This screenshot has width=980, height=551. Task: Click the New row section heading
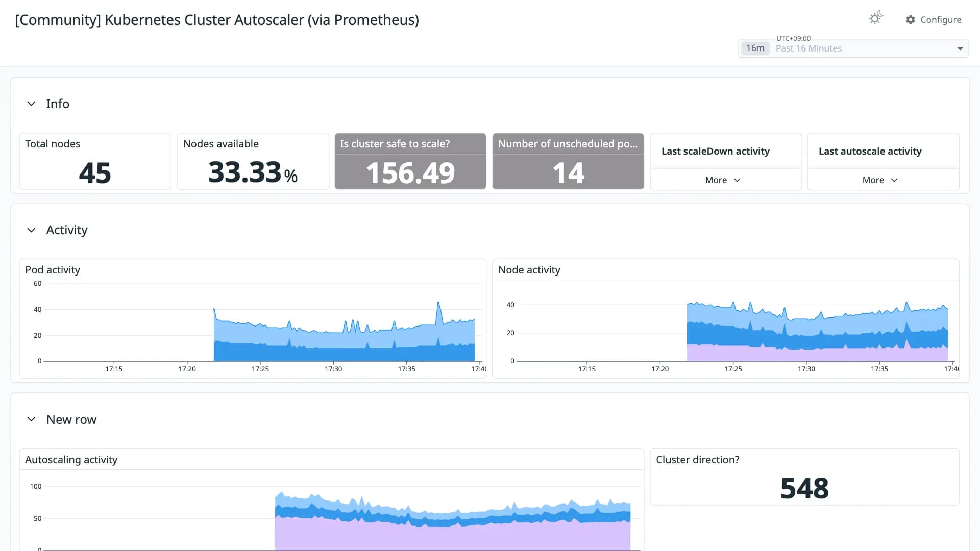coord(71,419)
